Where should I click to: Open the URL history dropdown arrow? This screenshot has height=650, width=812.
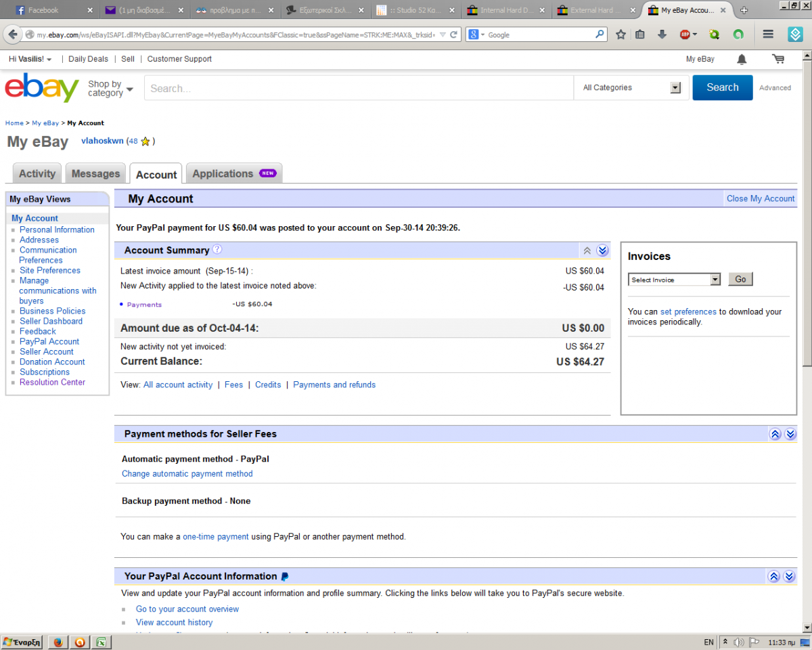point(443,35)
